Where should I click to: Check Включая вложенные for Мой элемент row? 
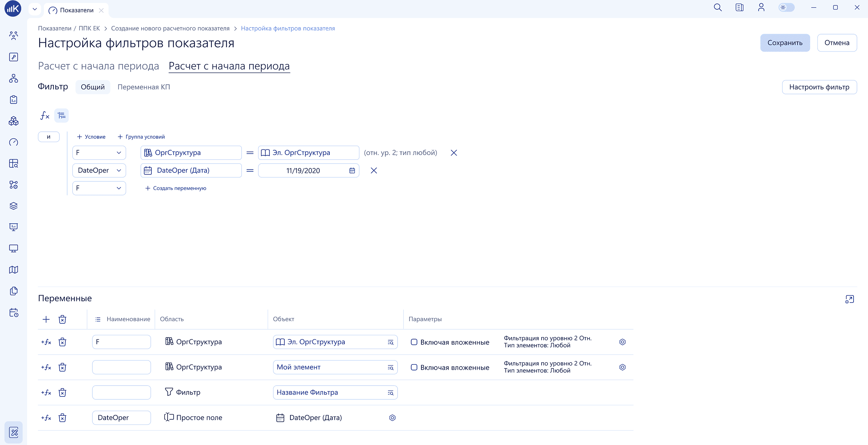[x=414, y=367]
